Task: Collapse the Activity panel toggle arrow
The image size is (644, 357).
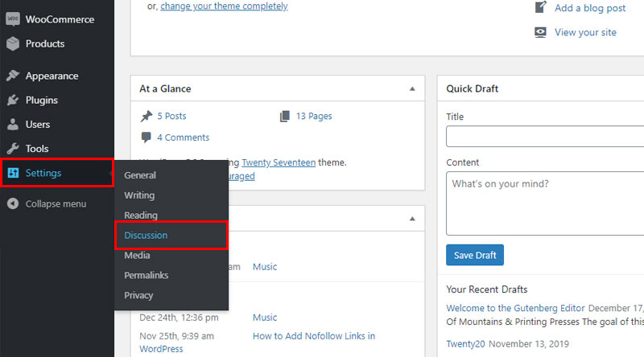Action: tap(412, 219)
